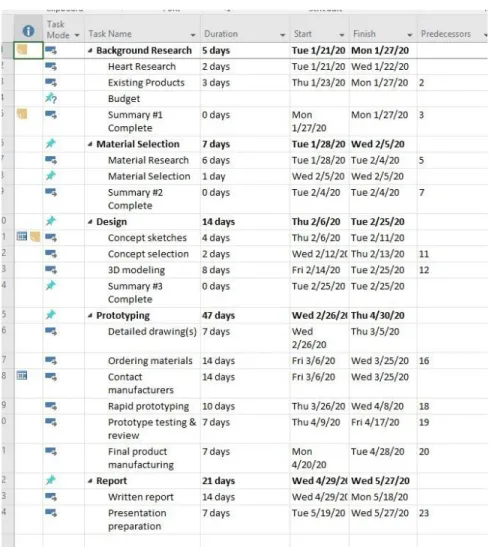The image size is (492, 547).
Task: Click auto-scheduled mode icon for Ordering materials
Action: [51, 360]
